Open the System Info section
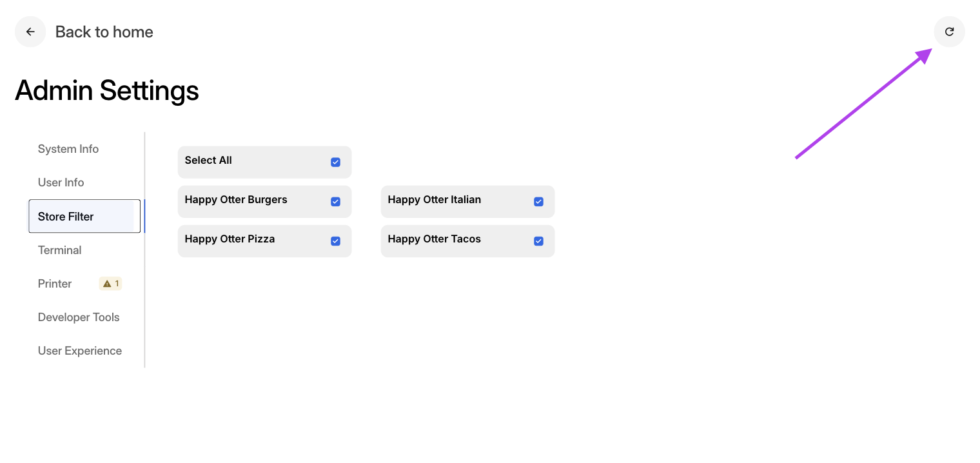This screenshot has height=463, width=980. (x=68, y=149)
